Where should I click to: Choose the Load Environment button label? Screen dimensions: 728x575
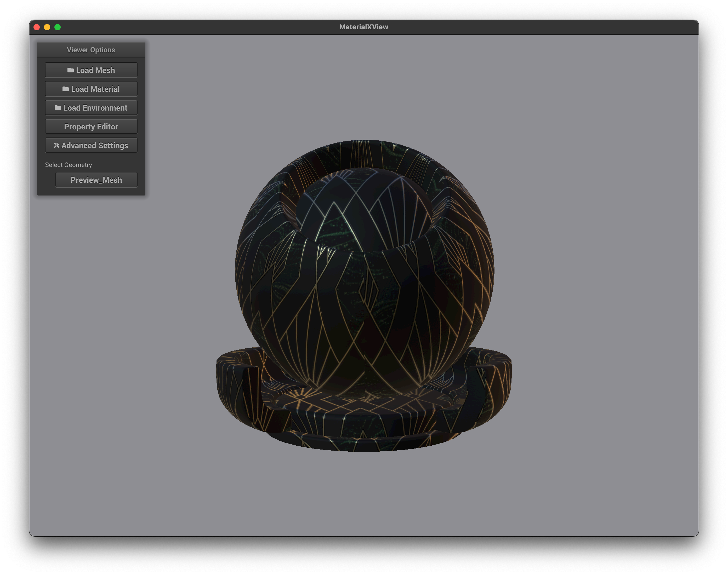point(95,108)
